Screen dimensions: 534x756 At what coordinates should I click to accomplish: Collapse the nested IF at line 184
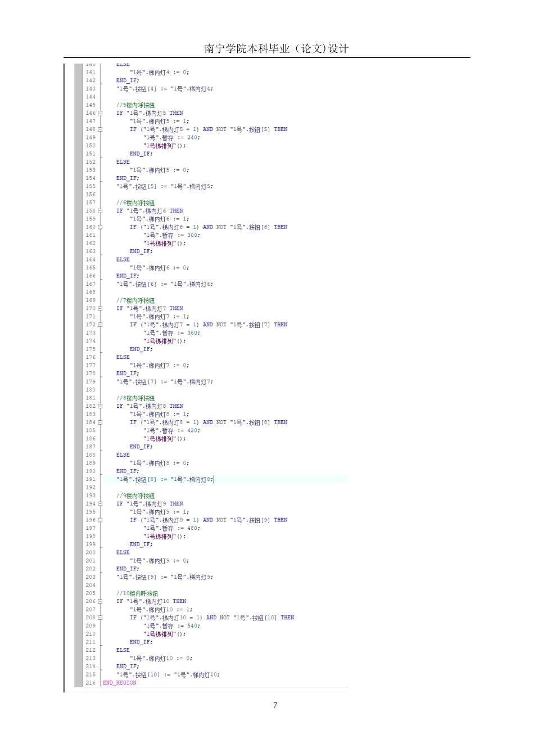tap(100, 422)
